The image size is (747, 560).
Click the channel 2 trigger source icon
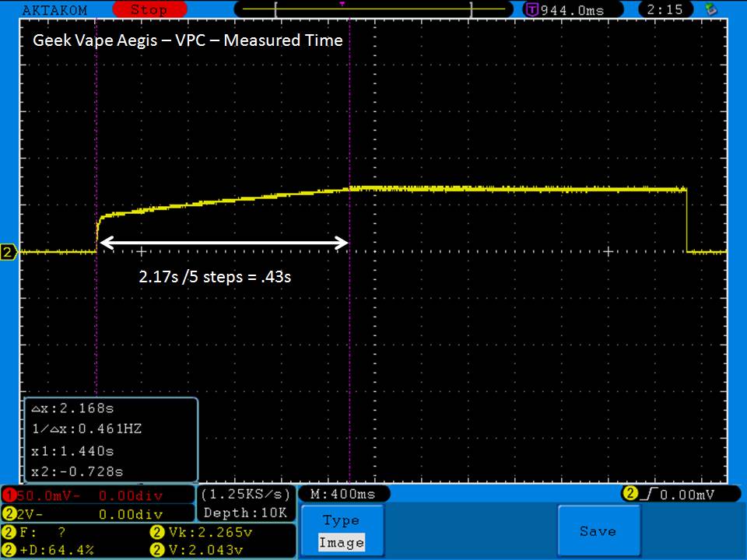click(x=630, y=494)
